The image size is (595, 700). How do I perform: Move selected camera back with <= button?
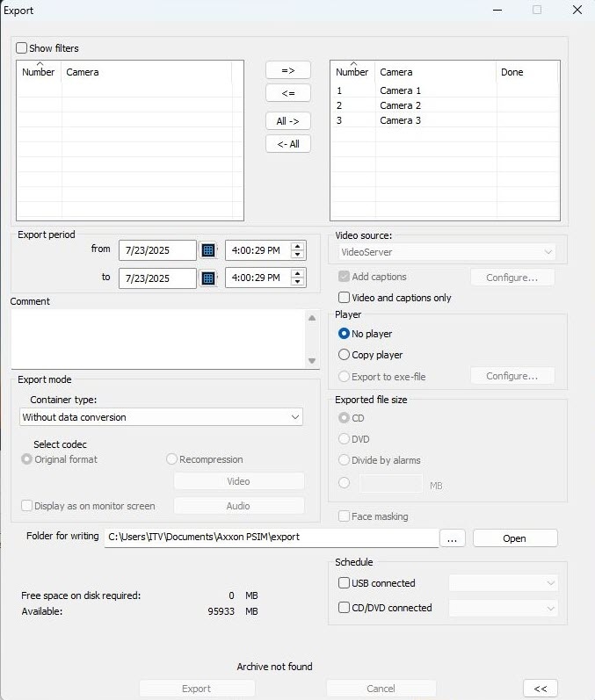click(288, 93)
